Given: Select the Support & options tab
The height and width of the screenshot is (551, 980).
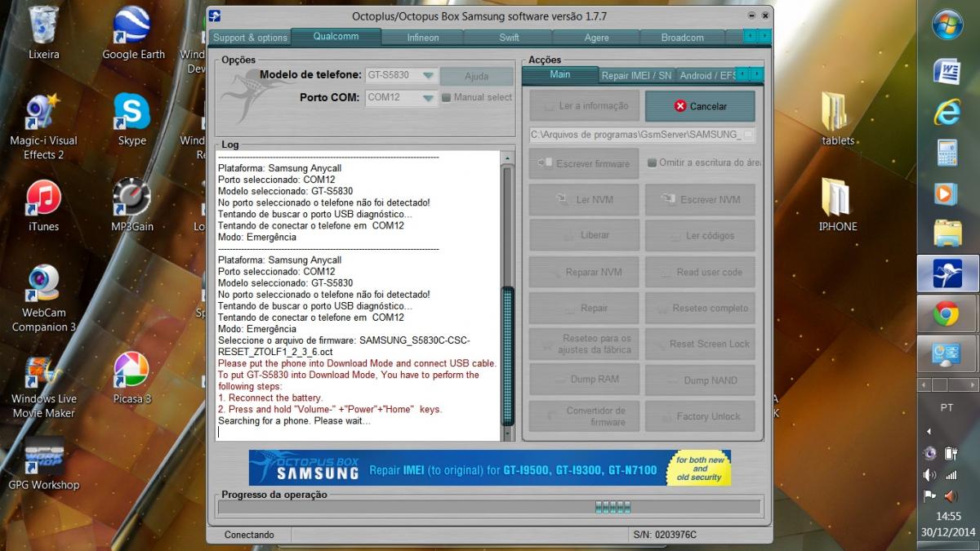Looking at the screenshot, I should 250,38.
